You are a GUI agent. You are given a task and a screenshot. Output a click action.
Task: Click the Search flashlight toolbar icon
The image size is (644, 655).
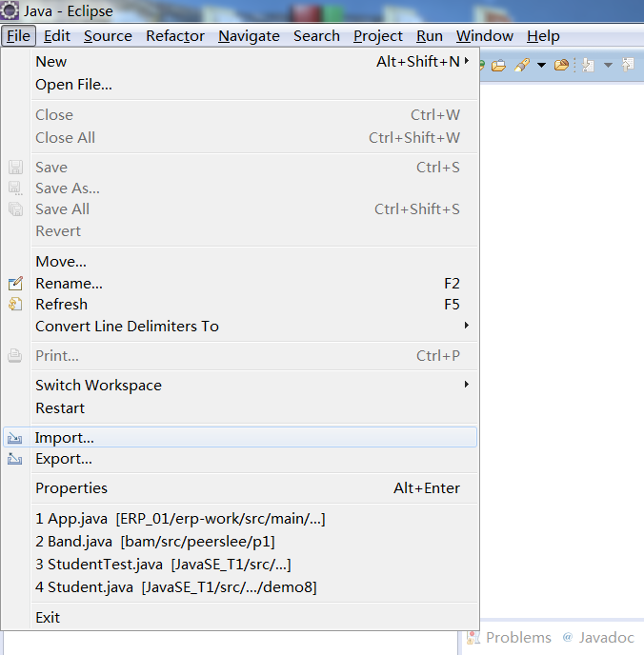pyautogui.click(x=521, y=65)
